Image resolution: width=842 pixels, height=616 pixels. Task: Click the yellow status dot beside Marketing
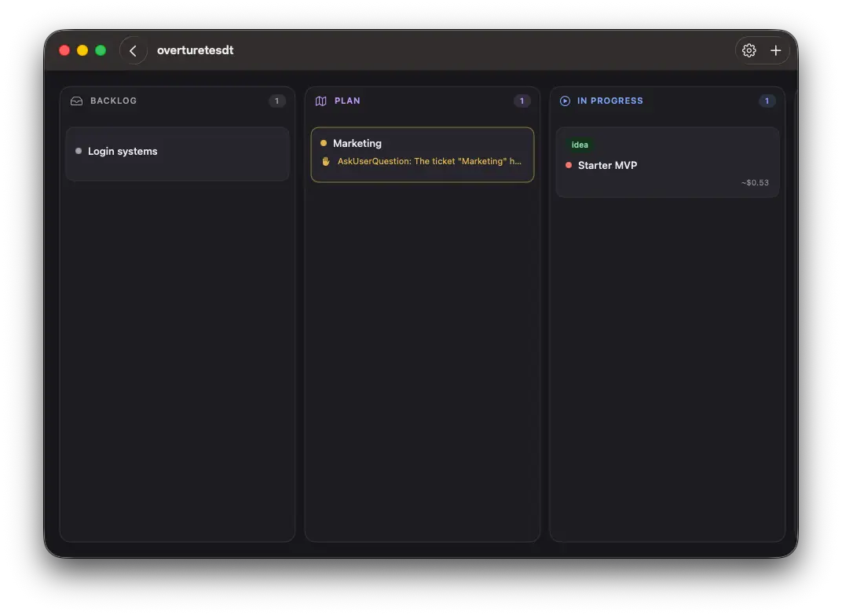pos(324,143)
